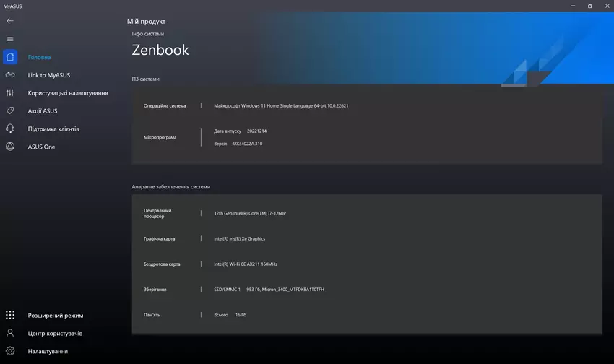Click the back arrow icon

point(10,21)
